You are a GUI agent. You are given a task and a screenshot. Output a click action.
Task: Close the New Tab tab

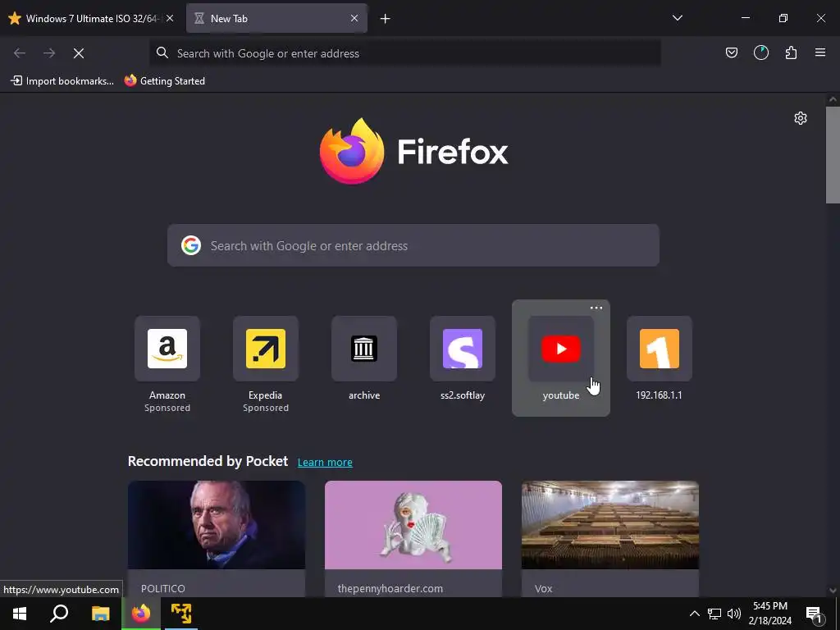354,19
